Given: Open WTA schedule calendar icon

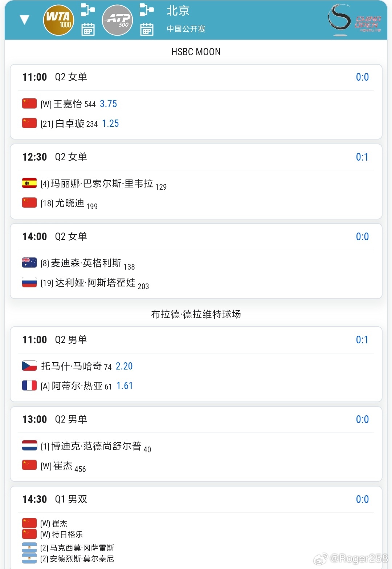Looking at the screenshot, I should click(x=88, y=29).
